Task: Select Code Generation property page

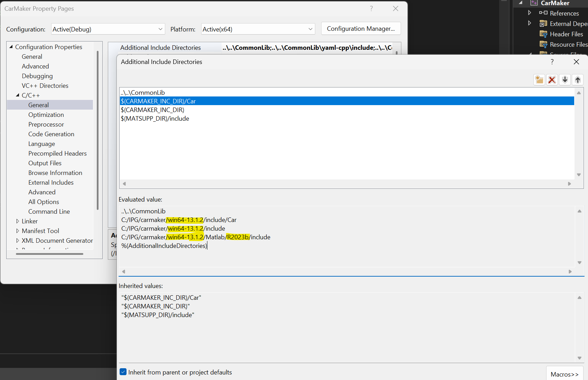Action: click(x=51, y=134)
